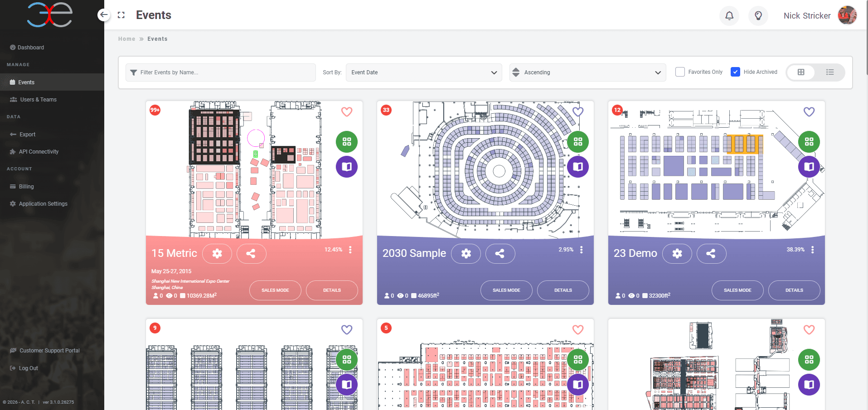Open Details for 2030 Sample
This screenshot has height=410, width=868.
563,290
